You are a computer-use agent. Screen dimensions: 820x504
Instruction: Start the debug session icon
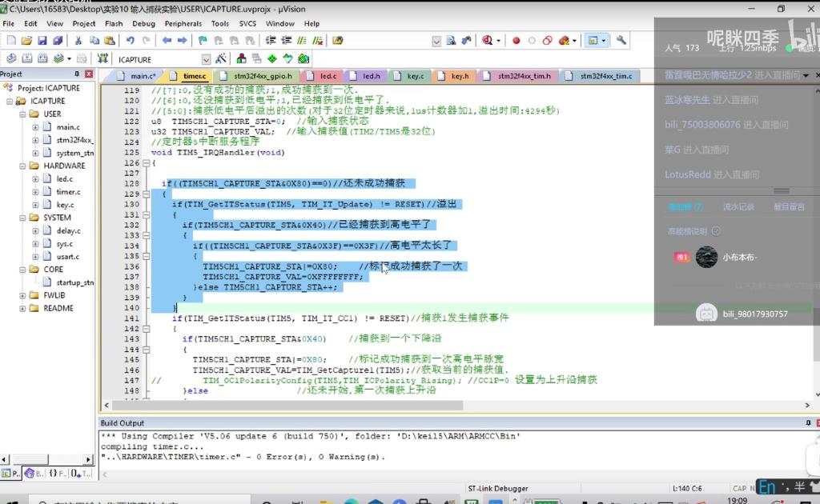point(487,40)
